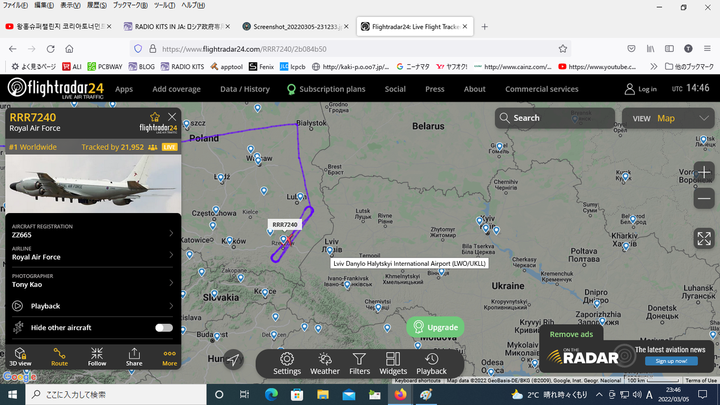
Task: Click the Log in link
Action: pyautogui.click(x=640, y=89)
